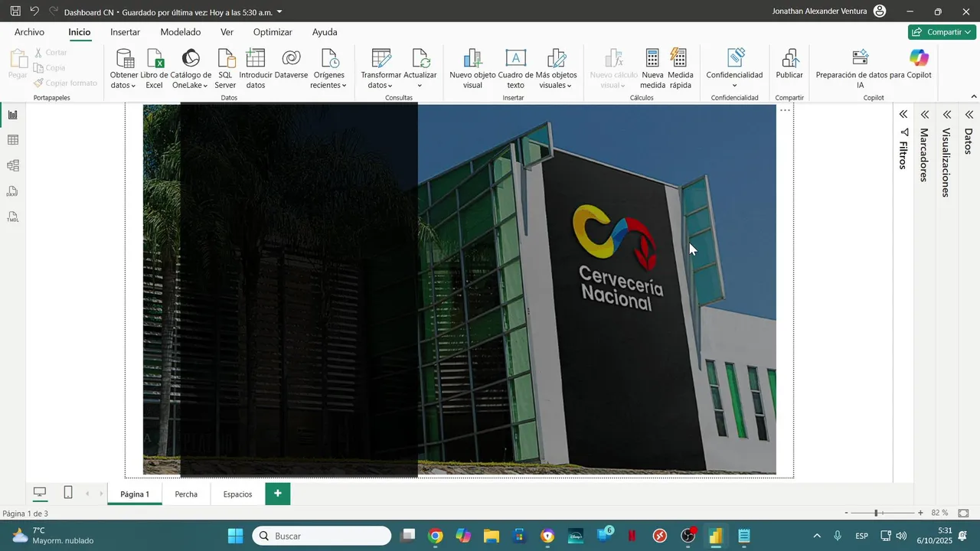The height and width of the screenshot is (551, 980).
Task: Open DAX query view in sidebar
Action: (13, 191)
